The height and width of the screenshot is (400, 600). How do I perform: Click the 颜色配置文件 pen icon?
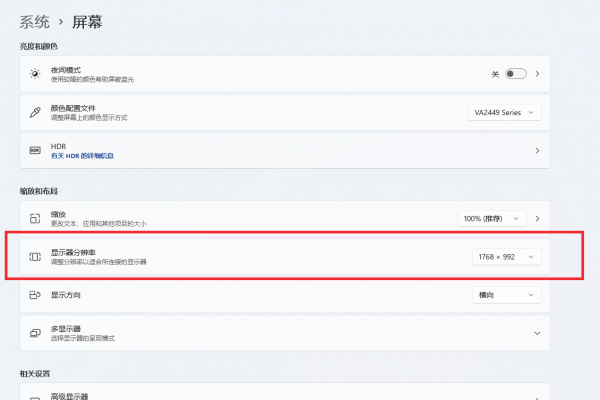[35, 112]
